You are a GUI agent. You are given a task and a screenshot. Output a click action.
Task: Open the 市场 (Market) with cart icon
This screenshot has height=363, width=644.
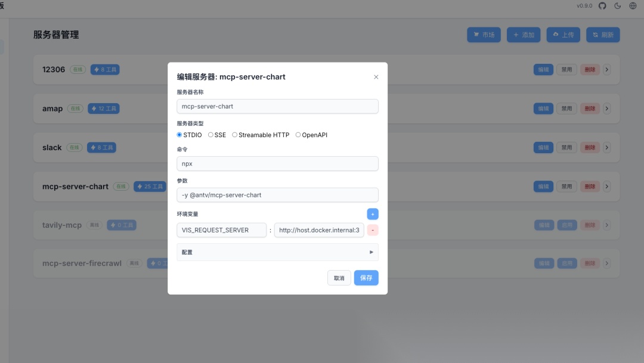484,35
